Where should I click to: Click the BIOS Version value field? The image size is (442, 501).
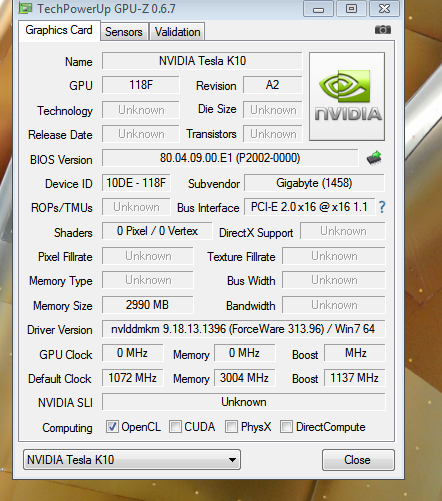[x=230, y=158]
